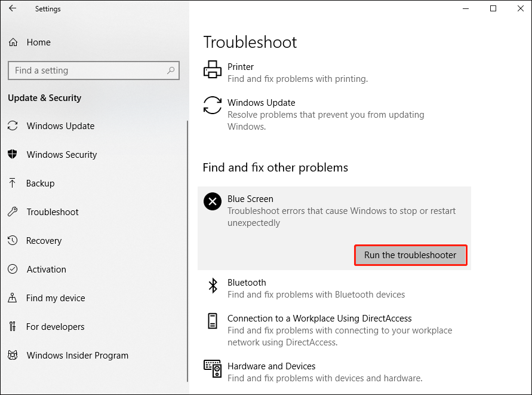The height and width of the screenshot is (395, 532).
Task: Select the Blue Screen X icon
Action: pyautogui.click(x=213, y=201)
